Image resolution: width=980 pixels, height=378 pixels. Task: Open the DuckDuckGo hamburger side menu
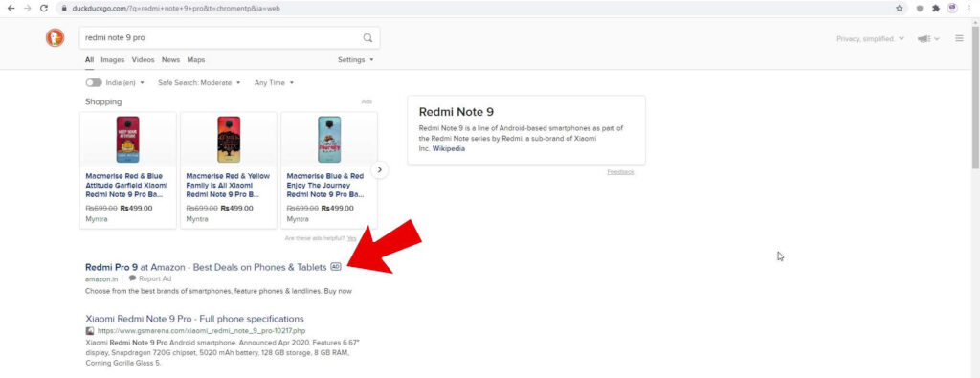click(959, 38)
